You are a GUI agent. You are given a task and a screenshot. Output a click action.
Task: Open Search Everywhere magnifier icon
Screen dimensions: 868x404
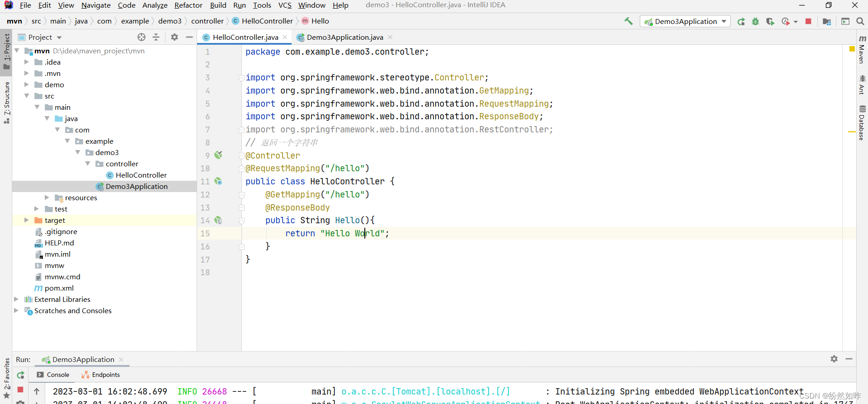[860, 21]
